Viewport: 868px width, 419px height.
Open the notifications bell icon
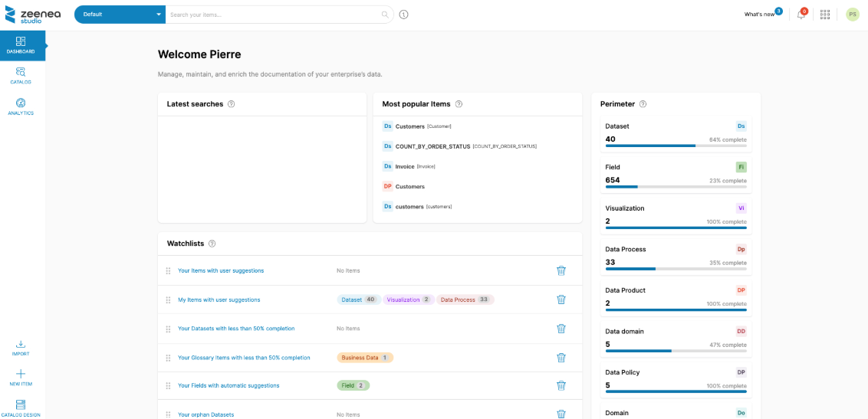coord(801,15)
